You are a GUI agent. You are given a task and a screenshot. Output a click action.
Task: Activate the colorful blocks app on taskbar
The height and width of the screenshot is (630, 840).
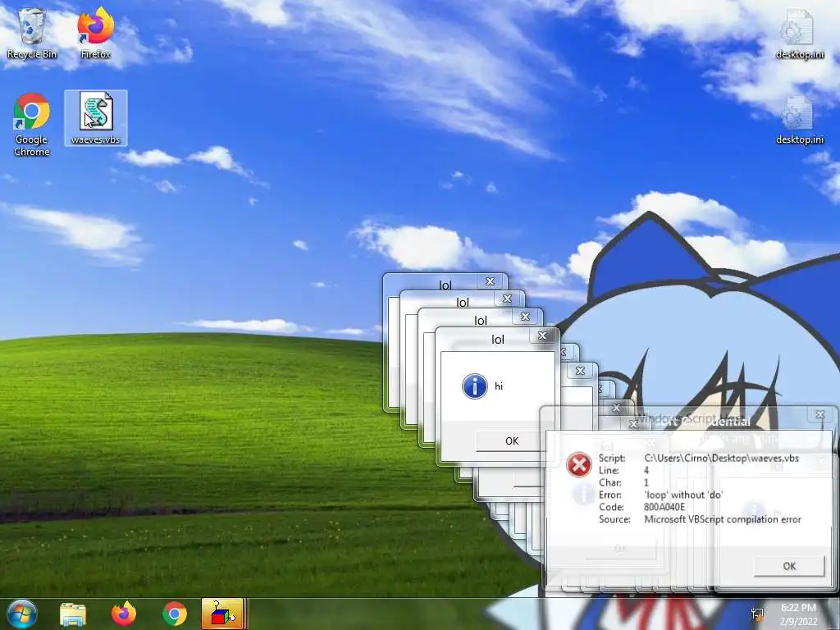click(222, 614)
